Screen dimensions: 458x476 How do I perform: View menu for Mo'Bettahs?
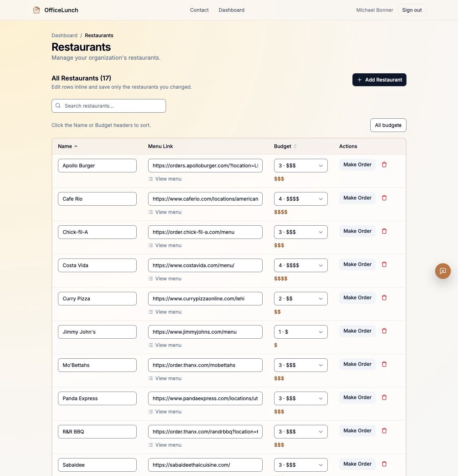(165, 378)
